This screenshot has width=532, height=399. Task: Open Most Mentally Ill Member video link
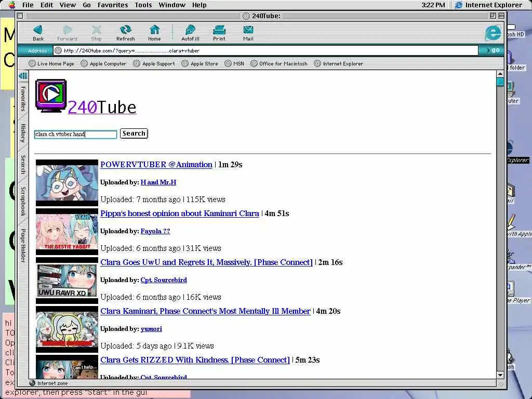tap(206, 311)
